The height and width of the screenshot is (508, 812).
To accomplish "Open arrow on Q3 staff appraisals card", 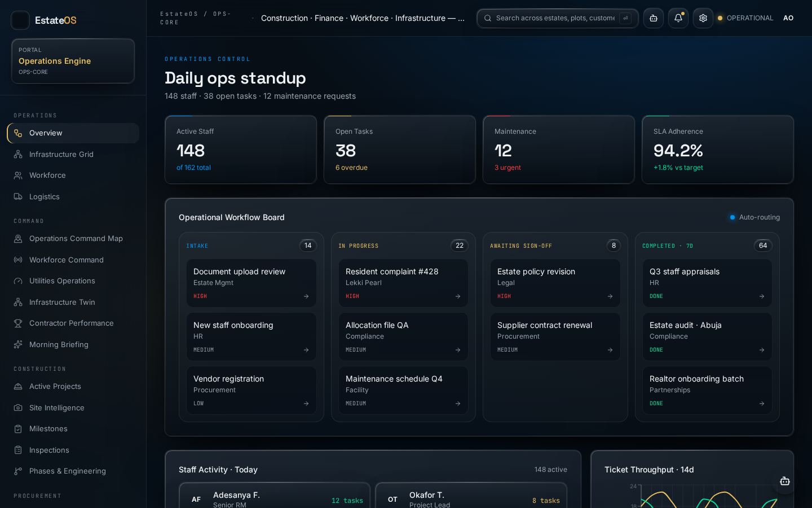I will [762, 296].
